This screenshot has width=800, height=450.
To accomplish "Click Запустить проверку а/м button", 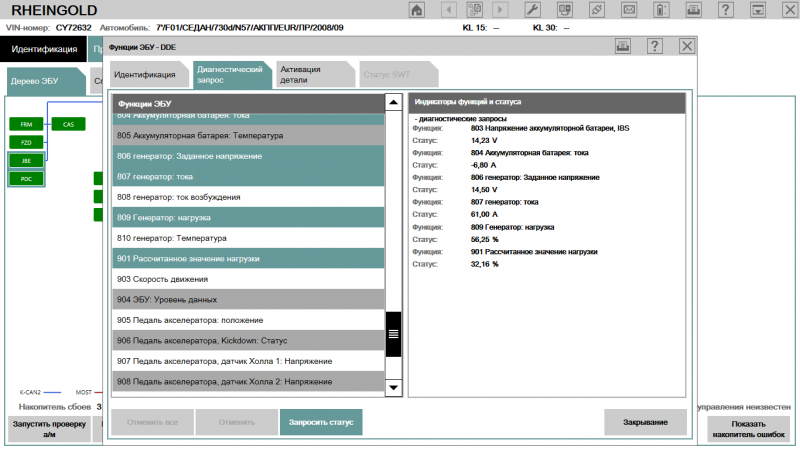I will pos(49,429).
